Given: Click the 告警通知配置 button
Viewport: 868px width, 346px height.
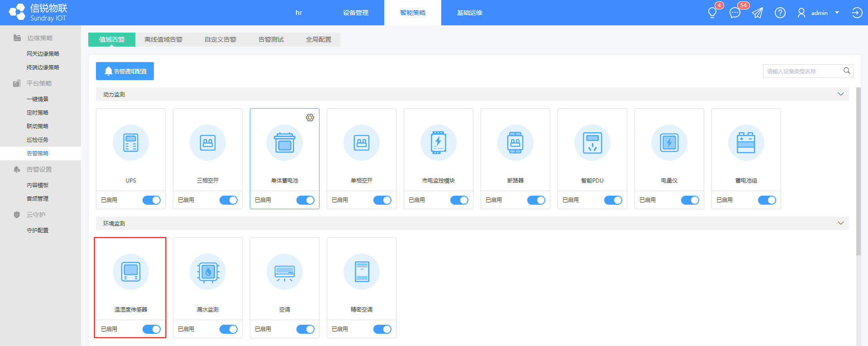Looking at the screenshot, I should point(125,71).
